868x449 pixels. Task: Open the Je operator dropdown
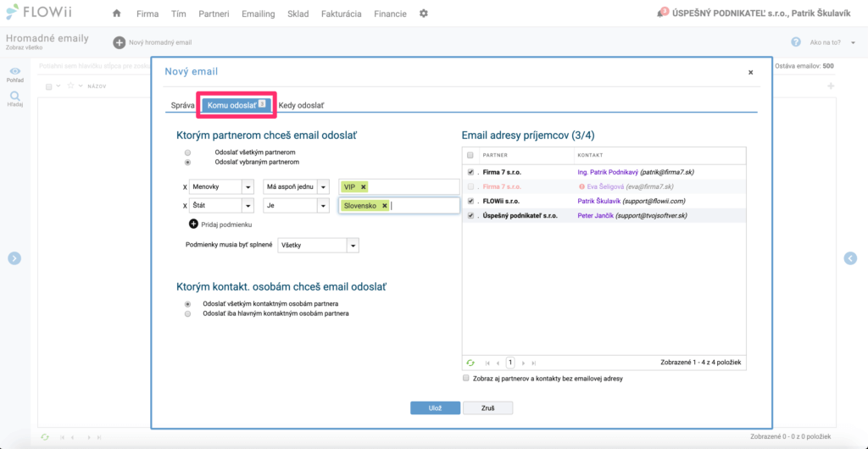pos(324,206)
